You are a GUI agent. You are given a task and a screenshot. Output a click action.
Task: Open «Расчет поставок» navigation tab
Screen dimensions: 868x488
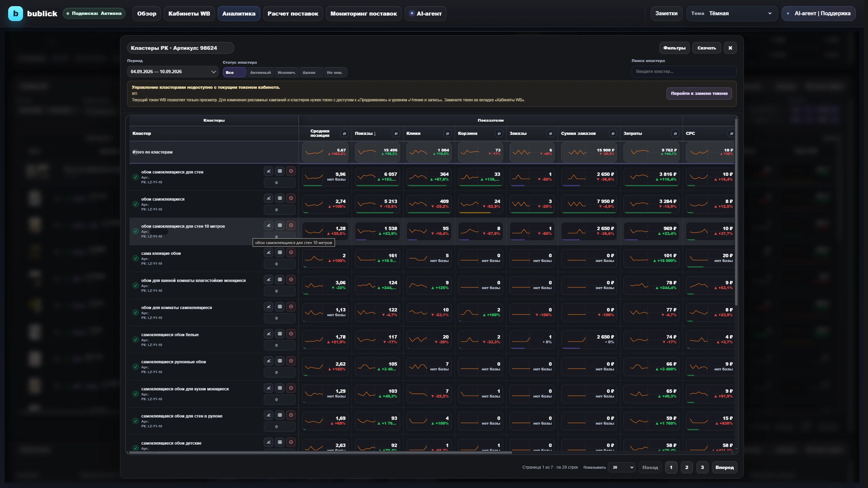tap(293, 14)
